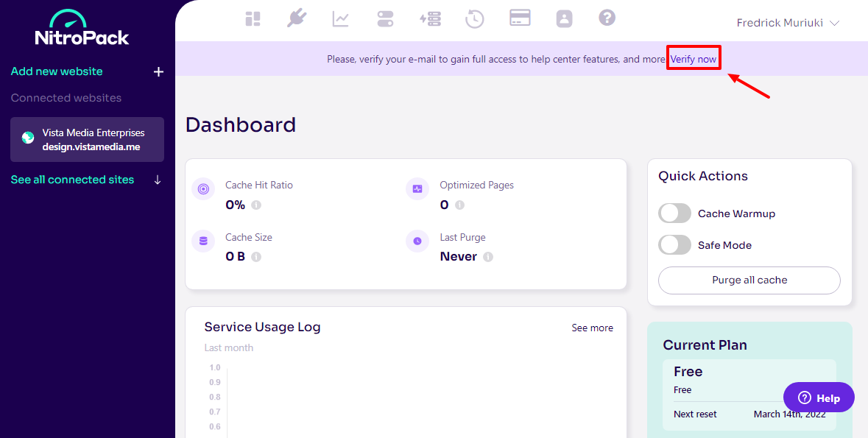Image resolution: width=868 pixels, height=438 pixels.
Task: Click the history clock icon
Action: 475,19
